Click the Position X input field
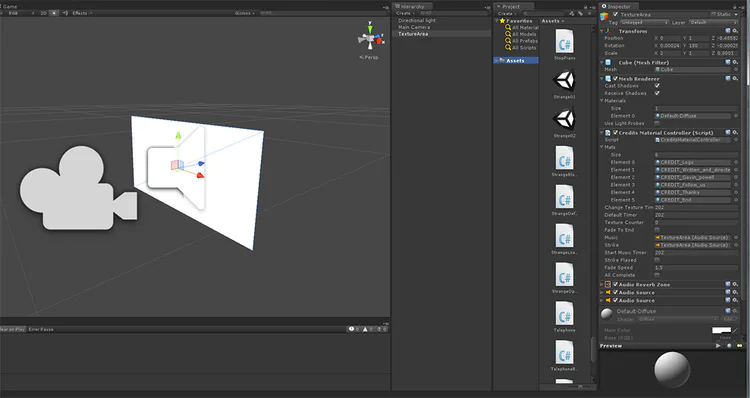Viewport: 750px width, 398px height. click(x=669, y=38)
